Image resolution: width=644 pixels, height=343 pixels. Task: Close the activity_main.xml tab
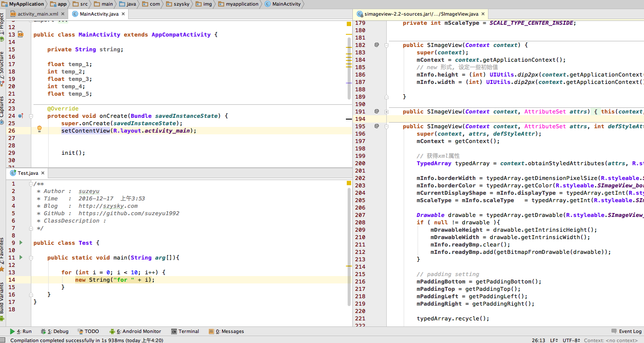coord(63,14)
